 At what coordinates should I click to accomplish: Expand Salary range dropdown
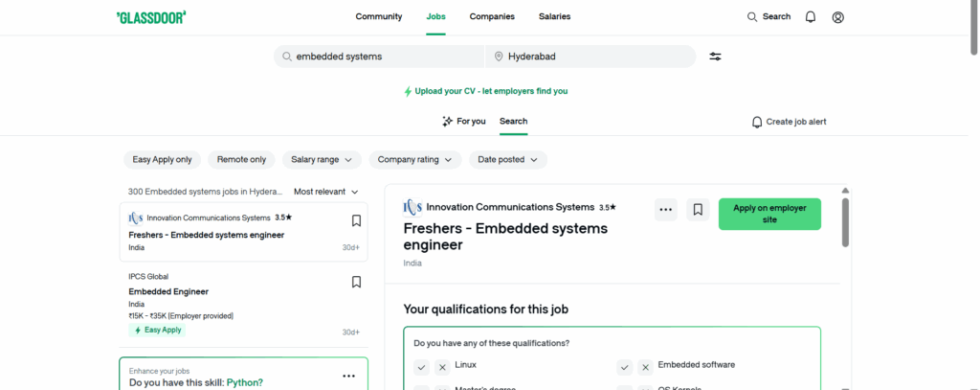click(x=322, y=160)
